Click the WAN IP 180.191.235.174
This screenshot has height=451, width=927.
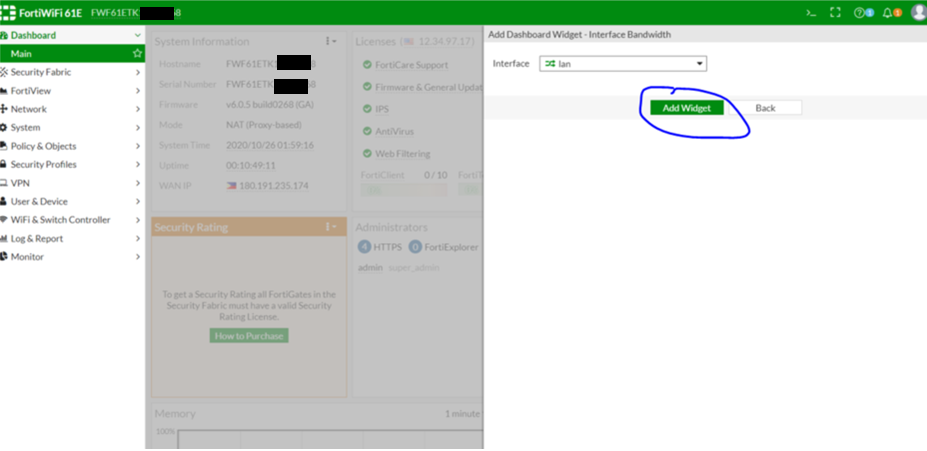[274, 186]
